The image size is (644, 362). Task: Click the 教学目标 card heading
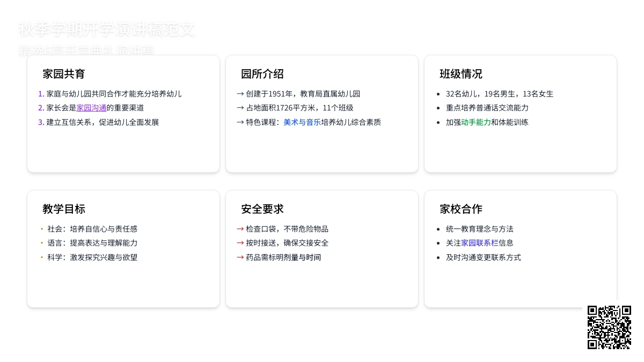[x=64, y=209]
